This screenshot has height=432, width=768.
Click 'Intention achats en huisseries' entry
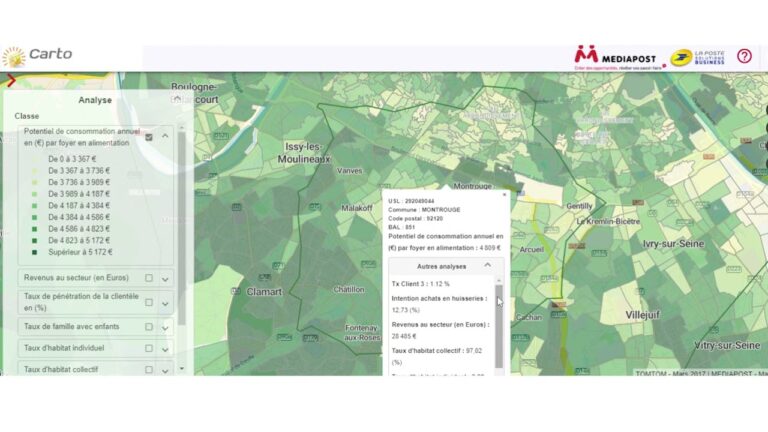pos(439,304)
